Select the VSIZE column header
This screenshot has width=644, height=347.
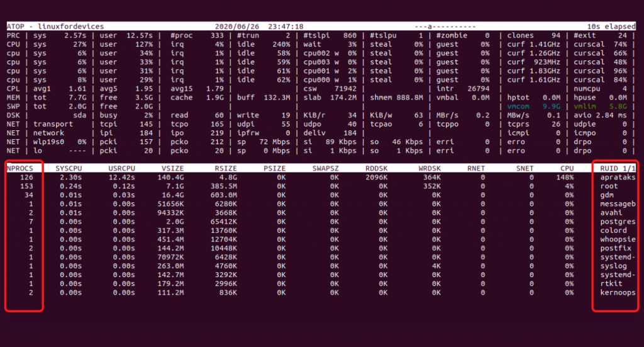[x=172, y=169]
